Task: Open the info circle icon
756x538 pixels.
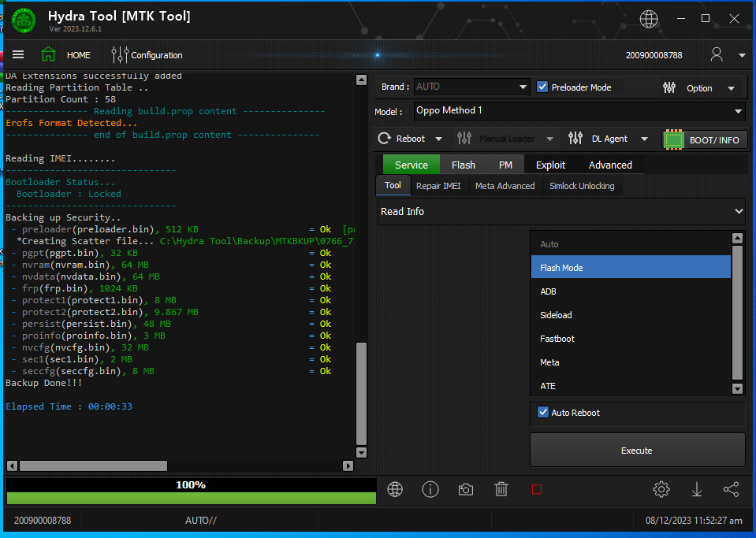Action: (430, 489)
